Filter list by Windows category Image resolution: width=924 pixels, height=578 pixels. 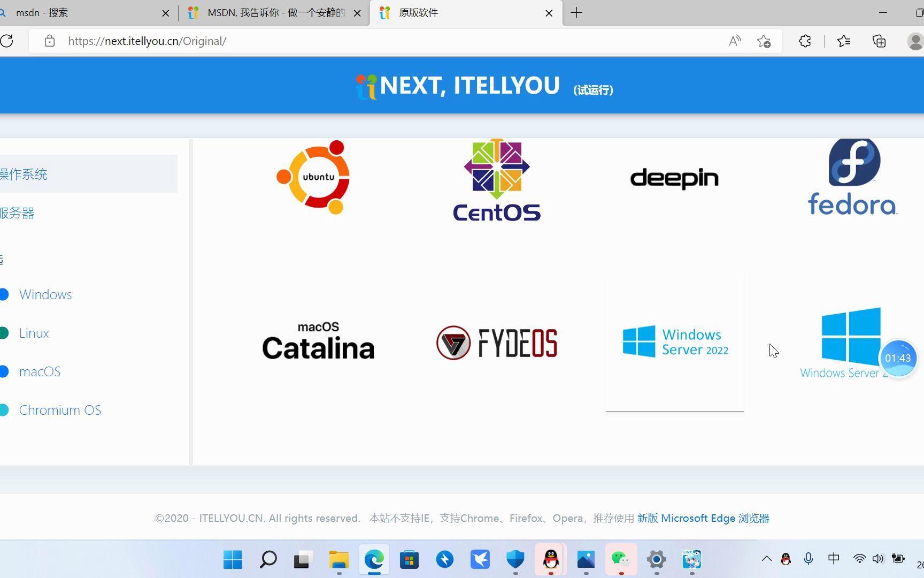(45, 294)
